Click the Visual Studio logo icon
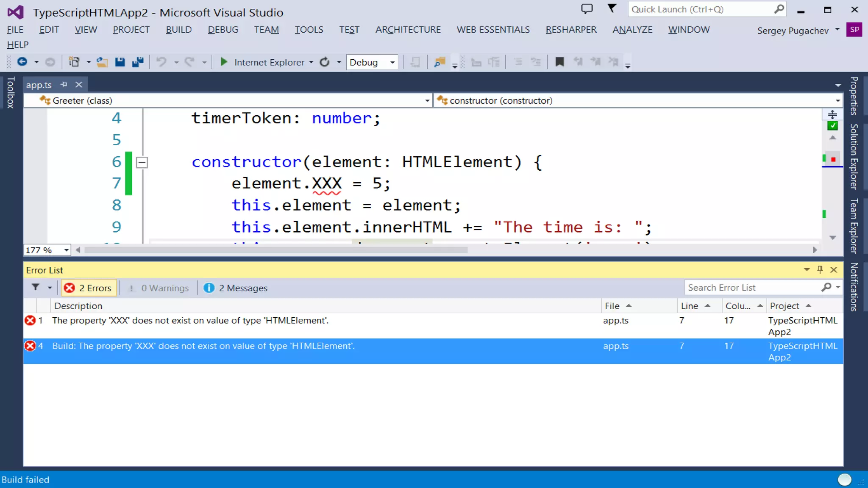Viewport: 868px width, 488px height. (x=16, y=12)
